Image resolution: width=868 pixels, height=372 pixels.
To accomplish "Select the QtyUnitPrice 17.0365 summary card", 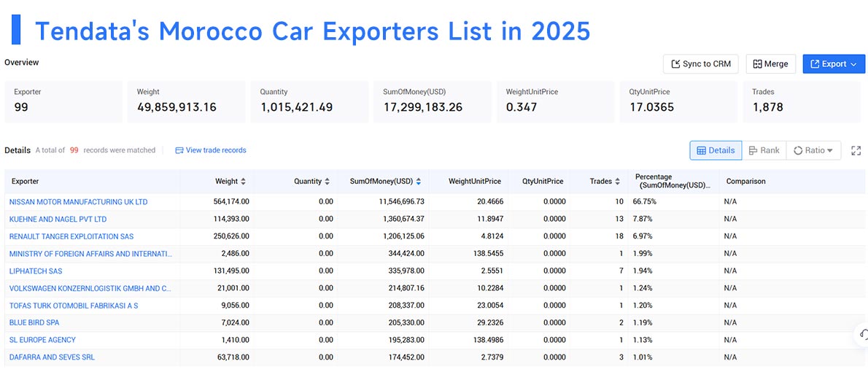I will point(678,102).
